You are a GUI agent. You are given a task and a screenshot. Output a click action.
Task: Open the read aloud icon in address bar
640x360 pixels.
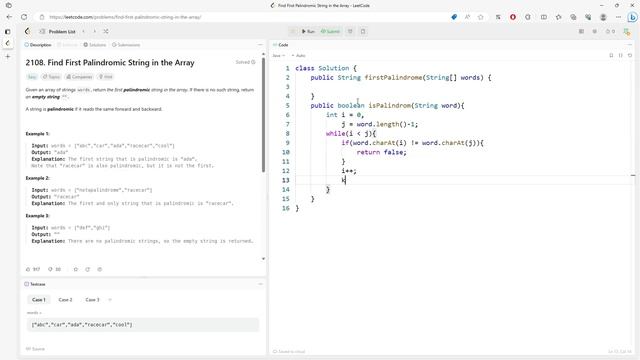point(467,17)
